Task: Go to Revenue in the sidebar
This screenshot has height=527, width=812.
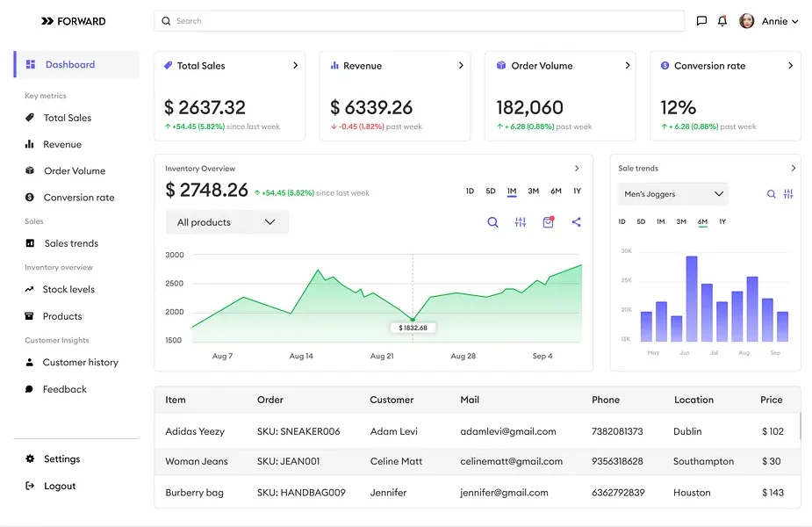Action: coord(62,144)
